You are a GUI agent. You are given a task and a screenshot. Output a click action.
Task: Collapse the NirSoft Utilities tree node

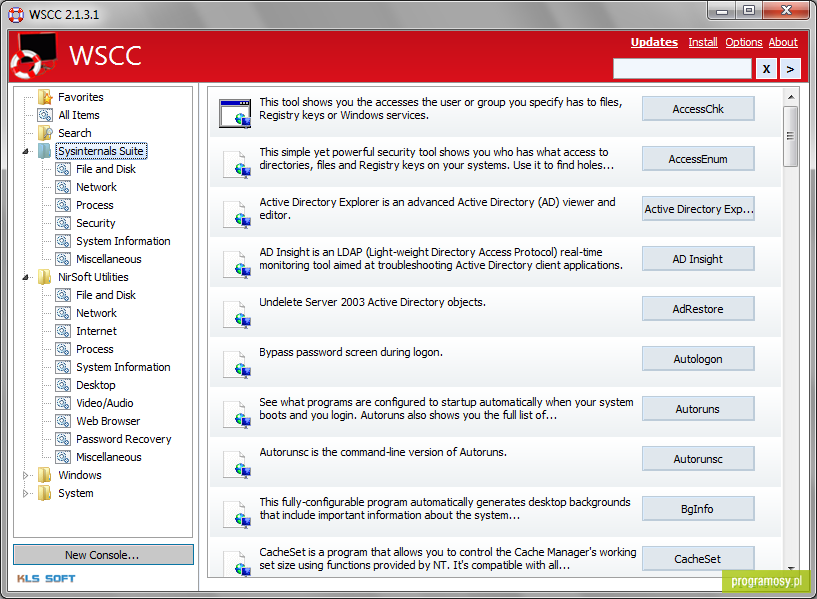click(x=26, y=277)
